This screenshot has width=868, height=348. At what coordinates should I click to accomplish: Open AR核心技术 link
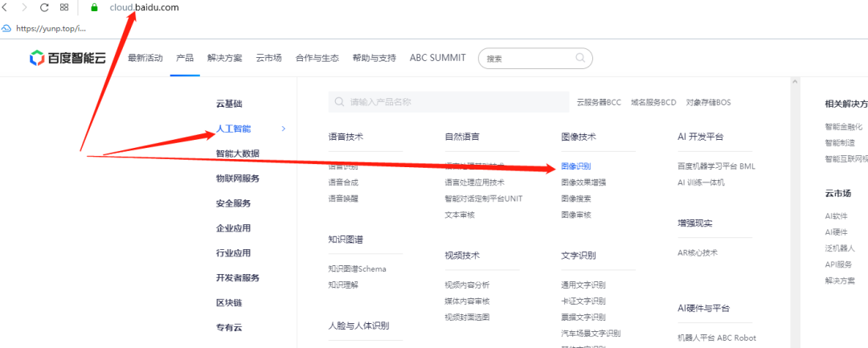coord(698,253)
